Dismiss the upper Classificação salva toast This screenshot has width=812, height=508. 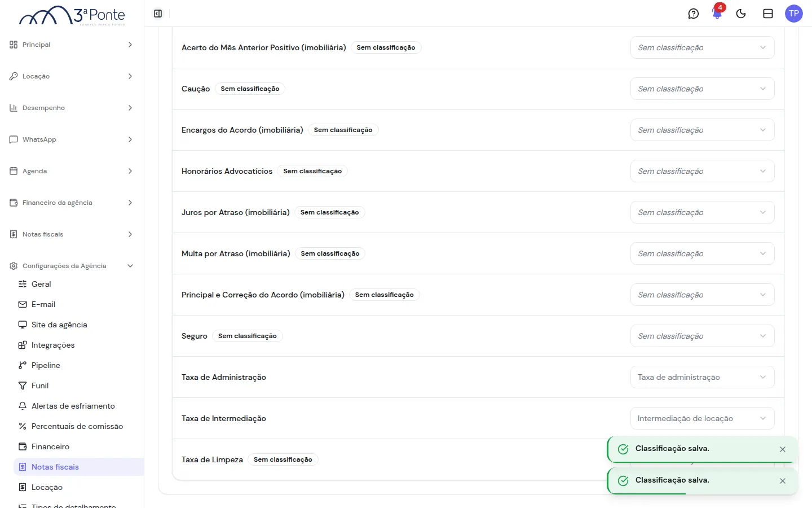pos(783,449)
